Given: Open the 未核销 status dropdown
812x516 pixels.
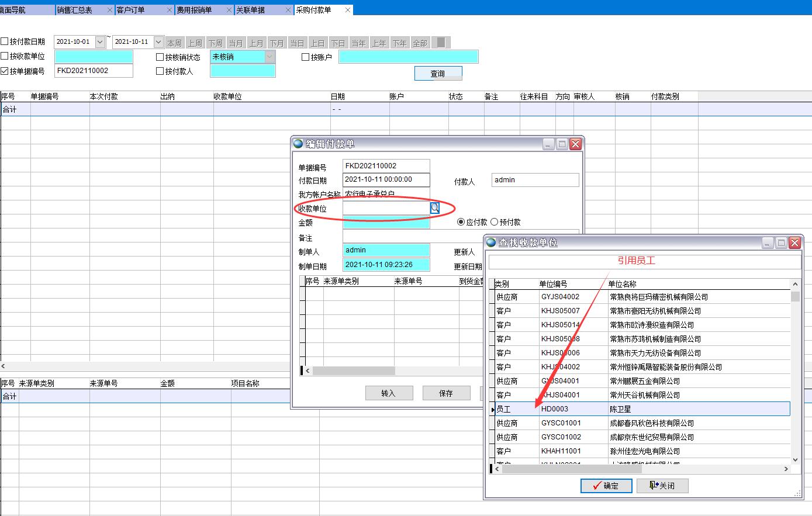Looking at the screenshot, I should [x=268, y=56].
